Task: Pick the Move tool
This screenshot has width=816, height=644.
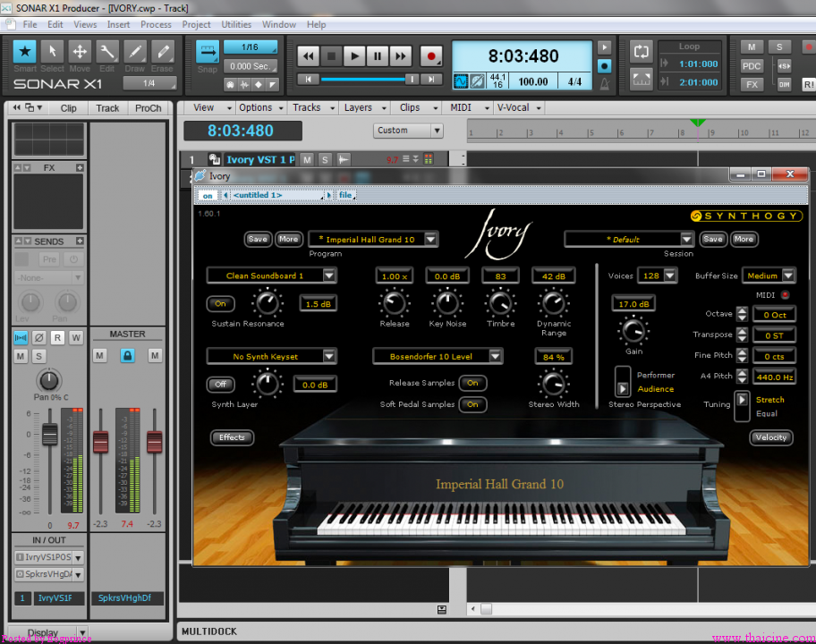Action: pyautogui.click(x=80, y=52)
